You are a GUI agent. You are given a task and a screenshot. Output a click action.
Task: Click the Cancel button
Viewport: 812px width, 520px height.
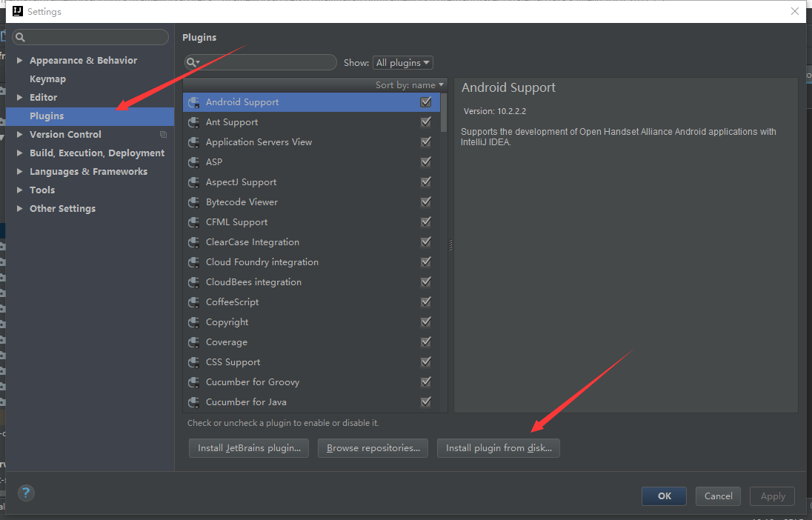tap(718, 496)
